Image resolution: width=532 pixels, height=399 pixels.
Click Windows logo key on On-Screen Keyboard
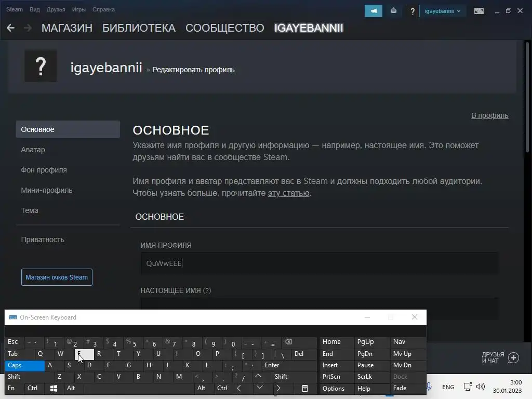coord(54,388)
